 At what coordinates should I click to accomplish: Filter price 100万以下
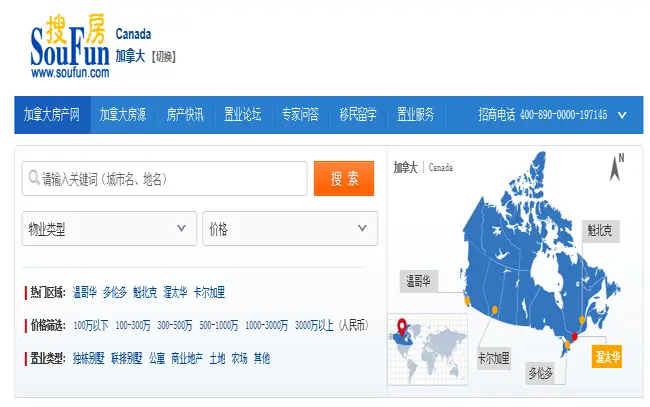[91, 326]
